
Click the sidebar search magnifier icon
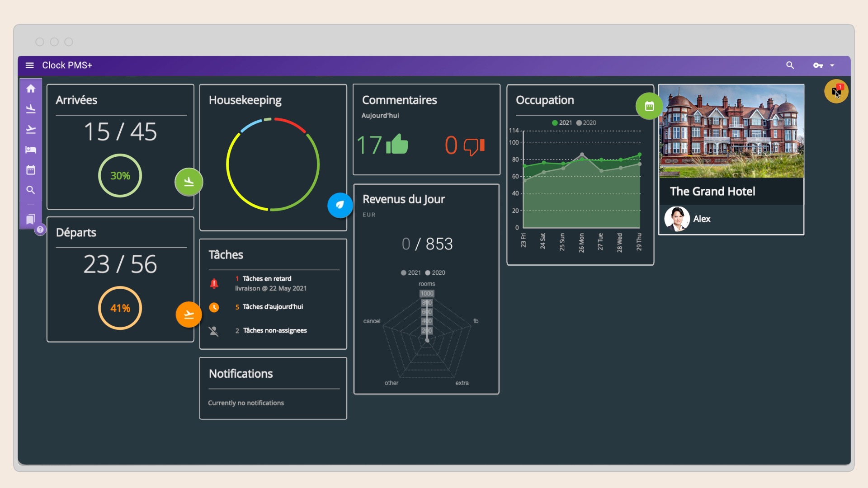pos(31,190)
